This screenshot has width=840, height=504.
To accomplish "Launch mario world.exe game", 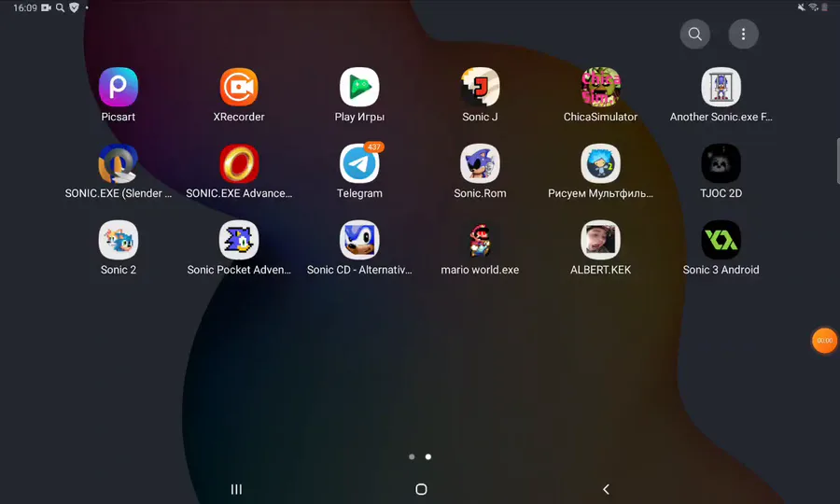I will [x=480, y=241].
